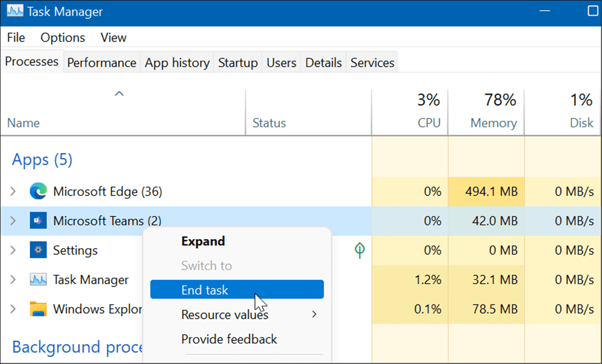Click the efficiency mode leaf icon
Screen dimensions: 602x364
pyautogui.click(x=359, y=250)
